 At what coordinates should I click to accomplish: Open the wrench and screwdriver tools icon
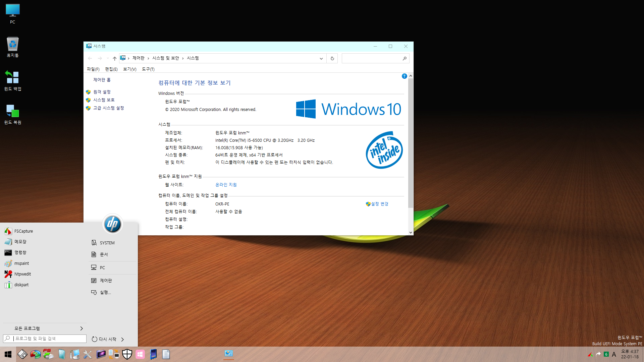[x=88, y=354]
